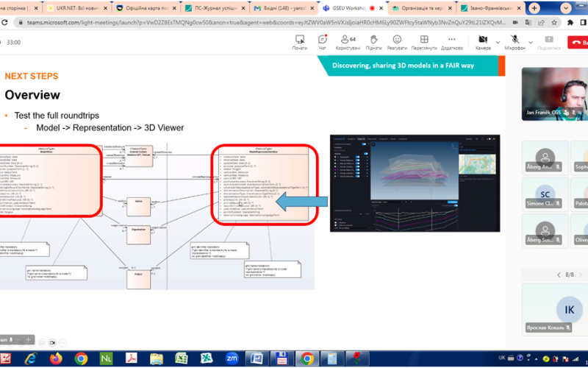Open Excel from the taskbar

pyautogui.click(x=182, y=358)
